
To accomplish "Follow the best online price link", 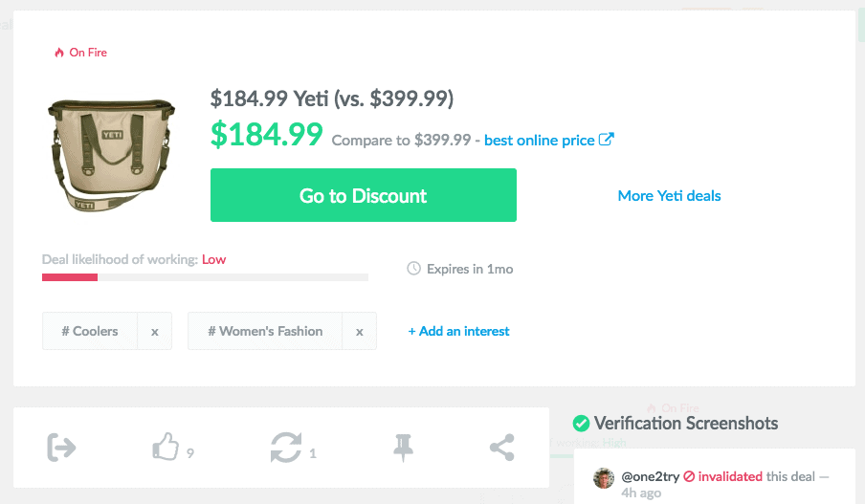I will tap(539, 140).
